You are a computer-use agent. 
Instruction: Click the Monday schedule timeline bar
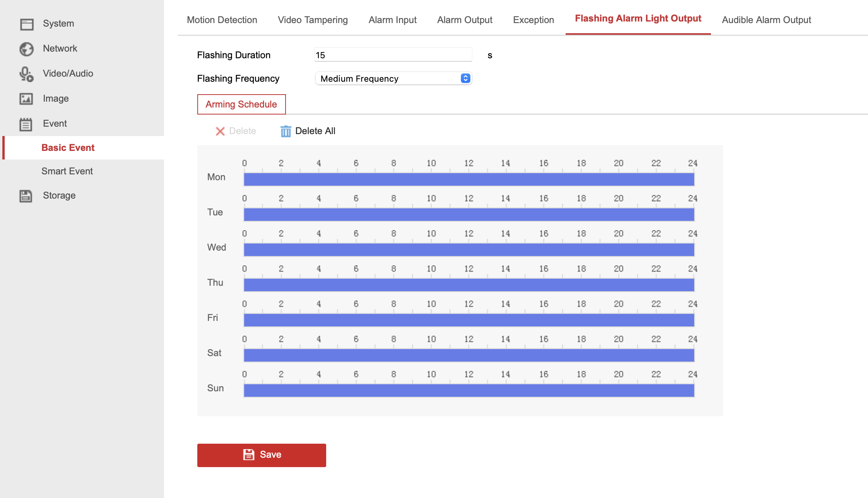469,179
